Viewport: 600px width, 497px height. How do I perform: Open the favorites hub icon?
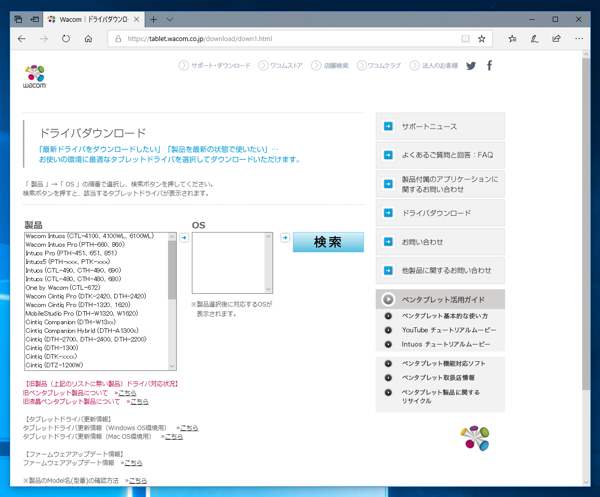[x=512, y=39]
